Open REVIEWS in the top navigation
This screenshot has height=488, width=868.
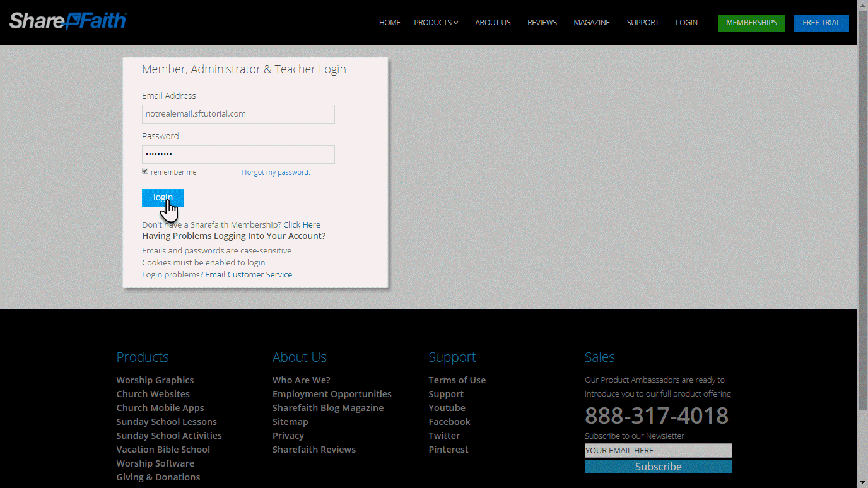542,23
